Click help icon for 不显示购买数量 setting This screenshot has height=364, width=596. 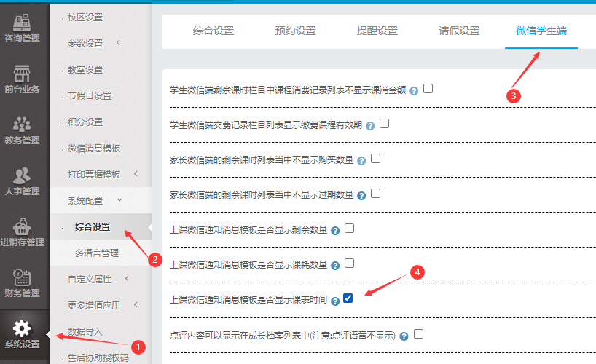pos(361,161)
